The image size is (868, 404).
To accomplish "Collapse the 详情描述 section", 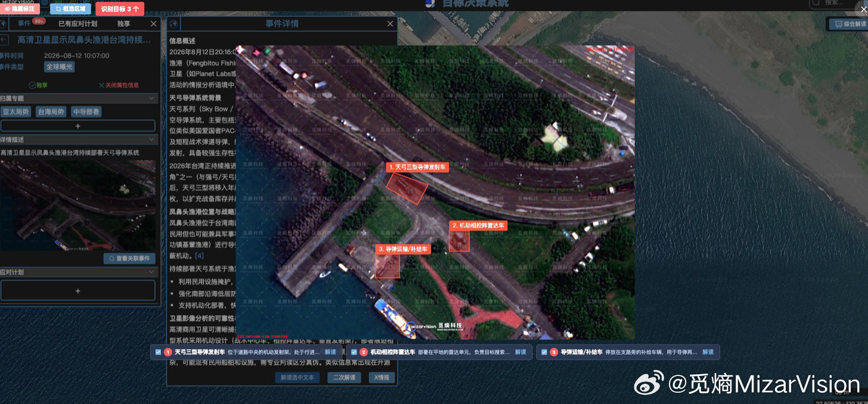I will pos(152,139).
